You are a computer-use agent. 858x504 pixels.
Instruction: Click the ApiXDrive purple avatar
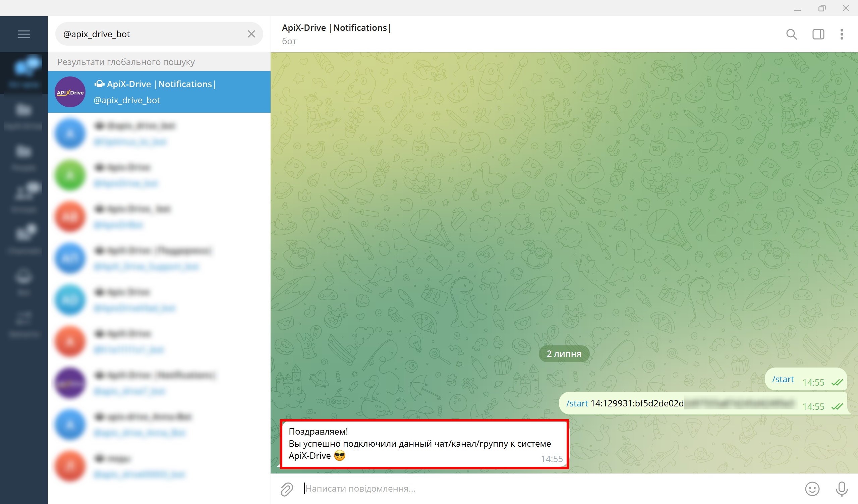pyautogui.click(x=70, y=92)
